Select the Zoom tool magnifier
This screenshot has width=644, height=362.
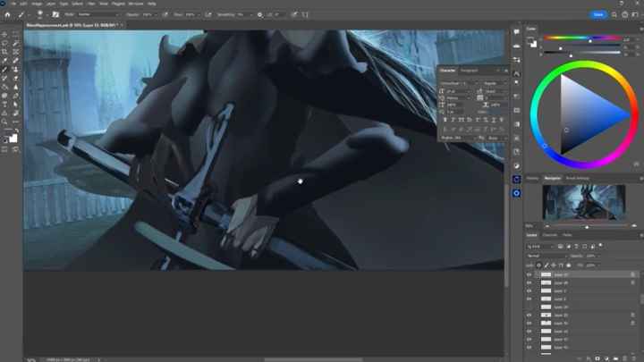[4, 122]
